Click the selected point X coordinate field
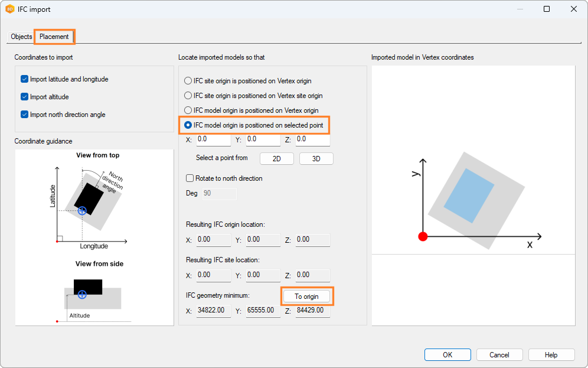The image size is (588, 368). pos(213,140)
